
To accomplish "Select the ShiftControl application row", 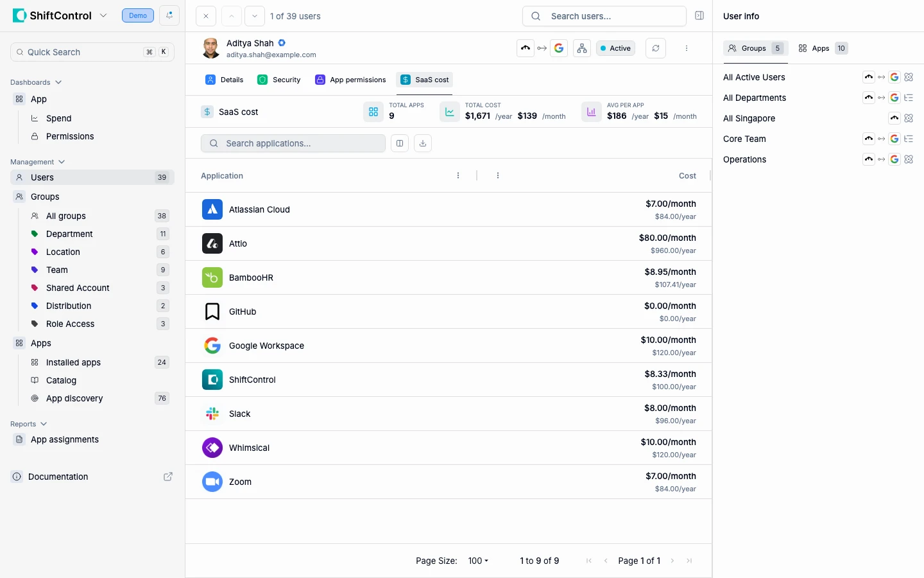I will coord(449,380).
